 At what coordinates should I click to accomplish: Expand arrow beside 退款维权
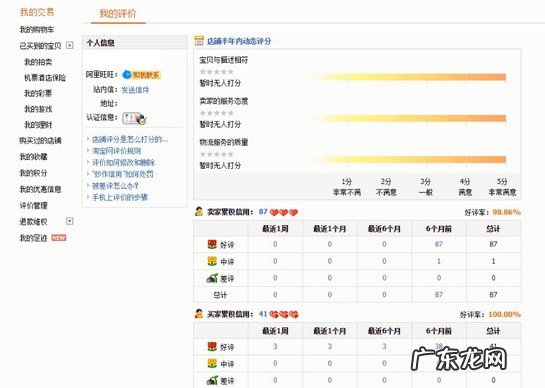tap(70, 221)
